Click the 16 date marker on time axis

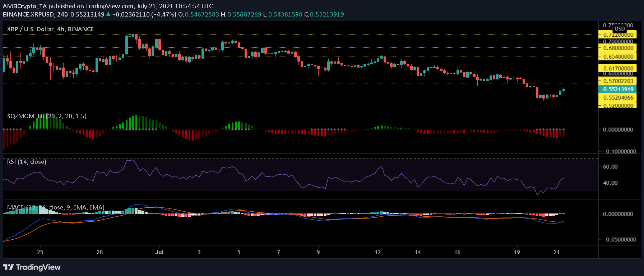[x=457, y=252]
